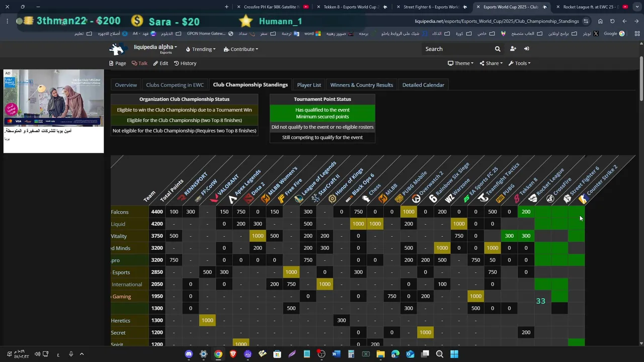
Task: Click the 3750 total points cell
Action: [156, 236]
